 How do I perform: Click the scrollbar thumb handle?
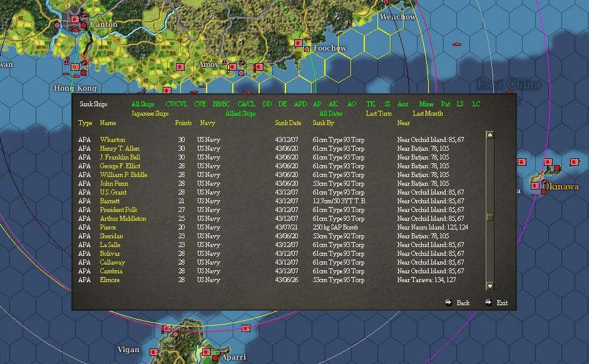[x=490, y=217]
